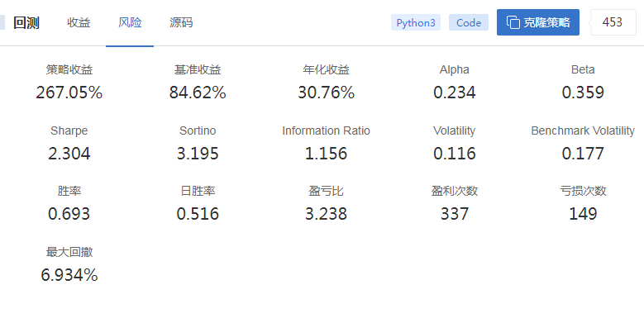The image size is (644, 318).
Task: Click the Sortino label
Action: click(x=198, y=131)
